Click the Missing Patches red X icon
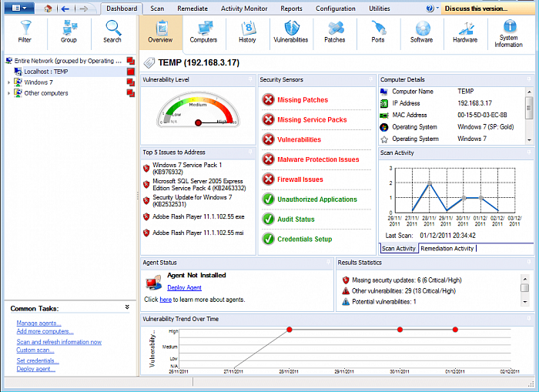The height and width of the screenshot is (392, 539). tap(269, 99)
